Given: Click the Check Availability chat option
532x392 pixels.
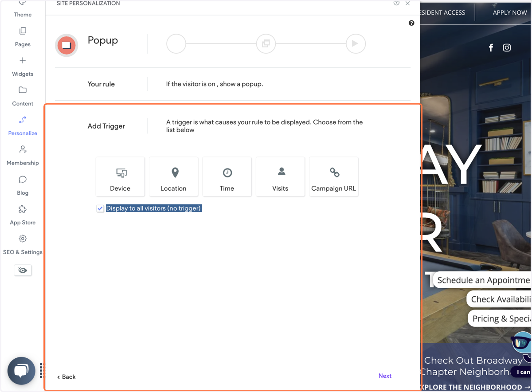Looking at the screenshot, I should pos(499,299).
